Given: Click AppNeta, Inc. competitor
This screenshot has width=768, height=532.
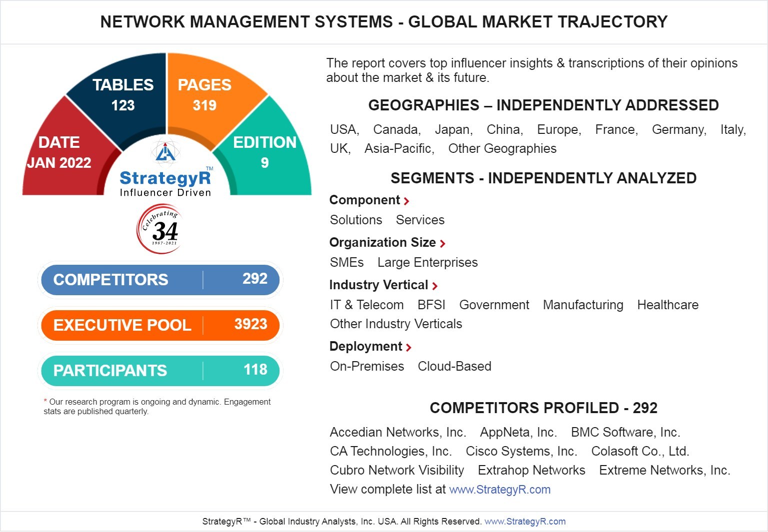Looking at the screenshot, I should tap(518, 433).
